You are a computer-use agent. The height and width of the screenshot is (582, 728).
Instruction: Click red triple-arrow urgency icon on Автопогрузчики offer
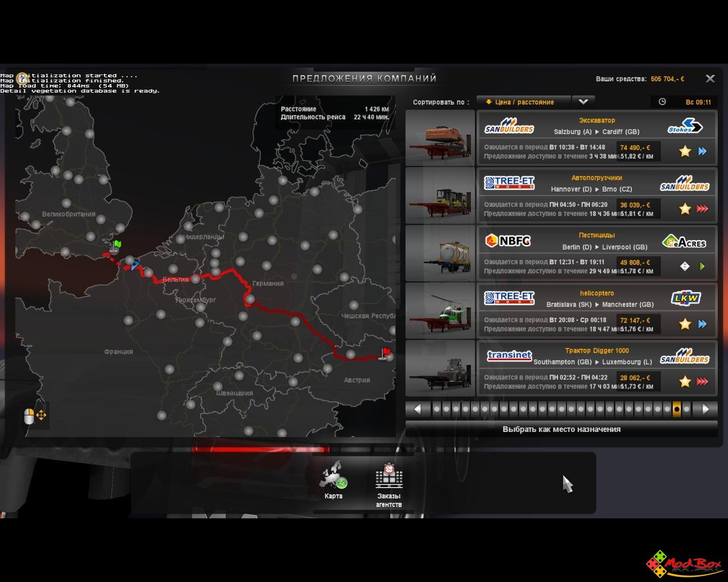click(702, 209)
